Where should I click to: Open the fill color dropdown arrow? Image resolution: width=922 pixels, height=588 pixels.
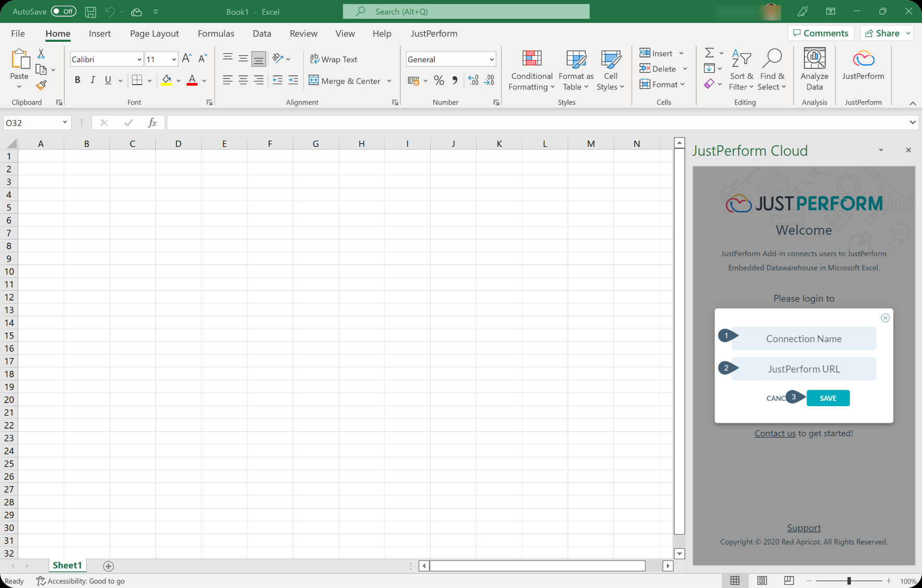[178, 80]
